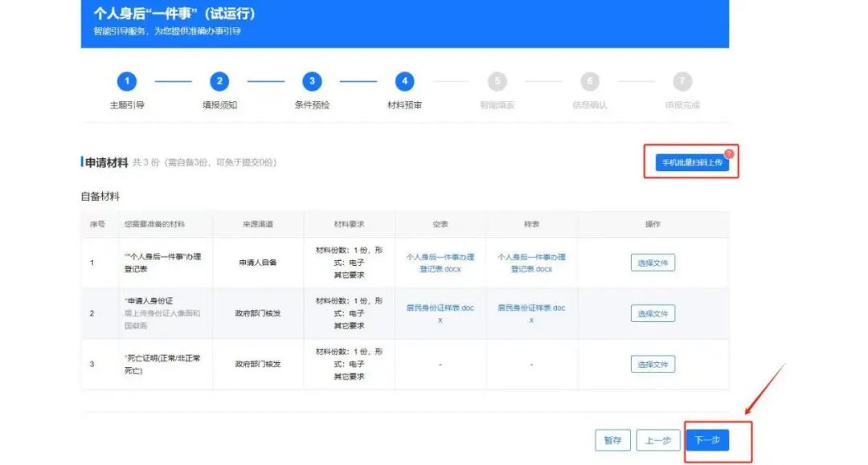The width and height of the screenshot is (868, 465).
Task: Click the step 3 条件预检 circle icon
Action: 313,81
